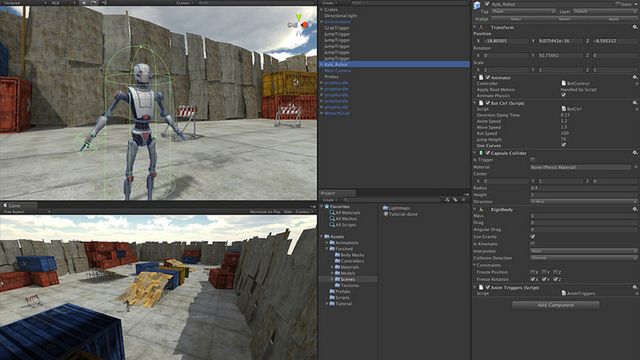Open the Interpolate dropdown

point(583,251)
